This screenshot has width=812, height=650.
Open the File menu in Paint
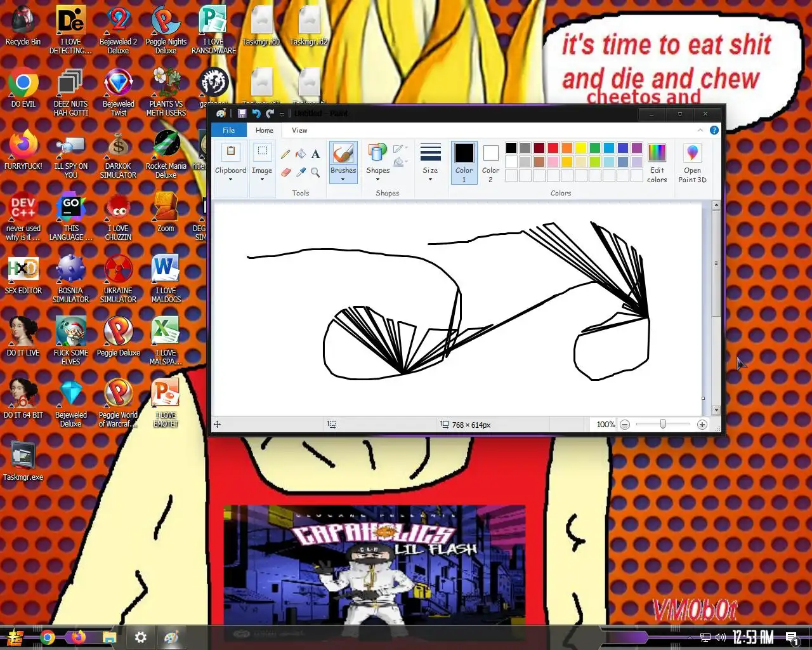(228, 130)
